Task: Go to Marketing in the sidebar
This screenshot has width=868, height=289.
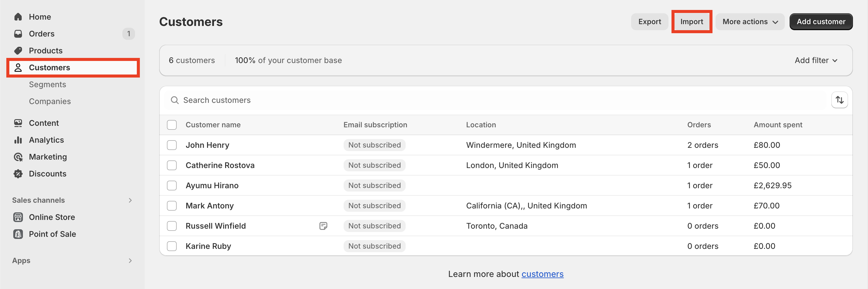Action: (48, 157)
